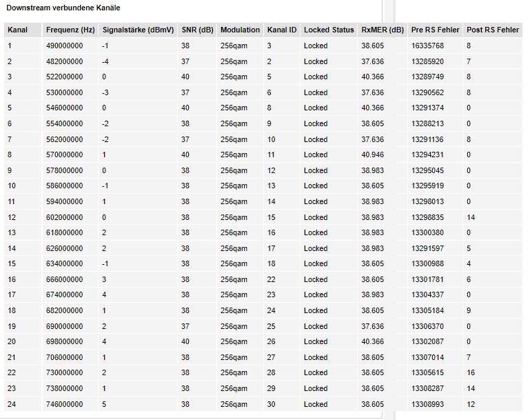Click the Kanal column header
The image size is (530, 420).
(18, 30)
